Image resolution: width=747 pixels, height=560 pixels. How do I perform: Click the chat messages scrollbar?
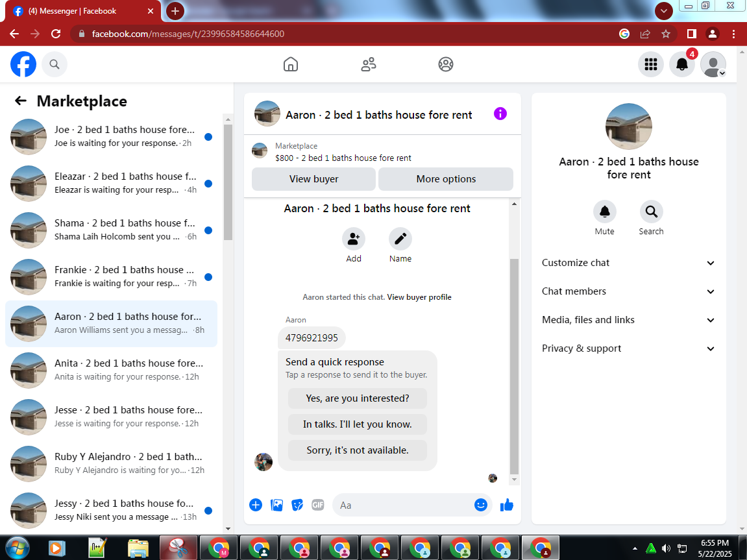pos(514,366)
